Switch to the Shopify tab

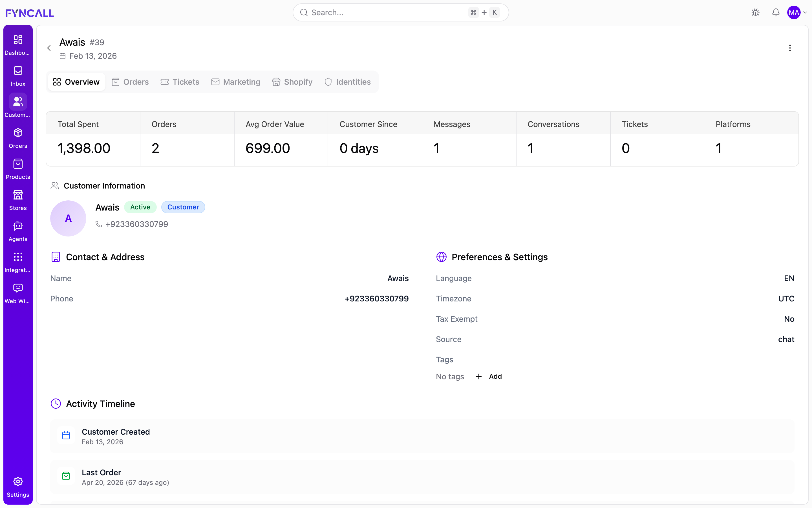click(292, 82)
